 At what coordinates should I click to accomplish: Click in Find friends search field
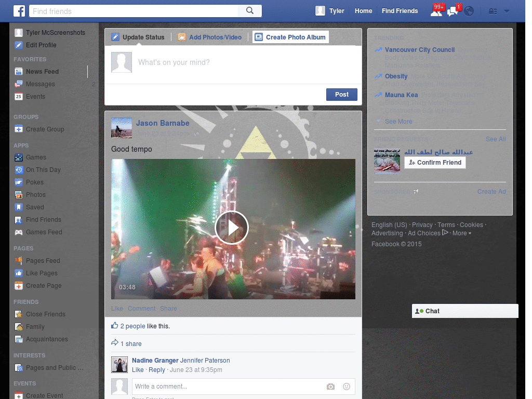[x=134, y=11]
